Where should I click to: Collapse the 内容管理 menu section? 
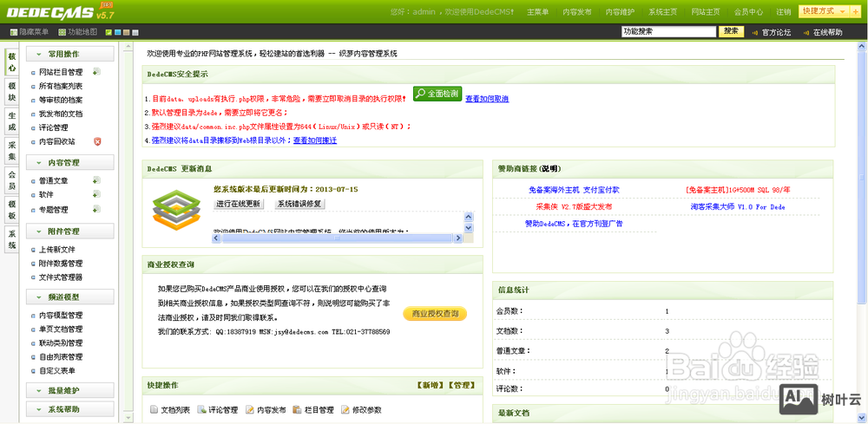tap(69, 162)
